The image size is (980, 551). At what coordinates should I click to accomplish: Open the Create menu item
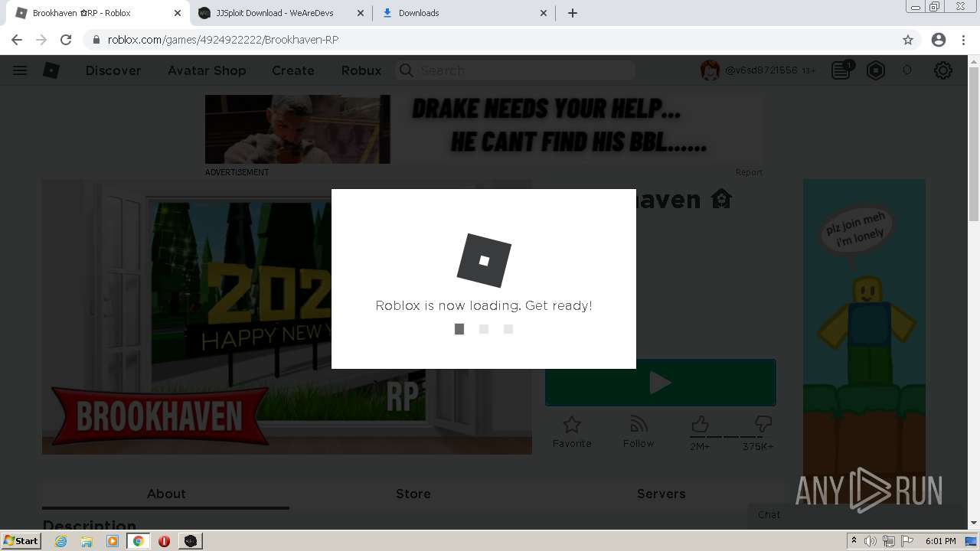(293, 70)
